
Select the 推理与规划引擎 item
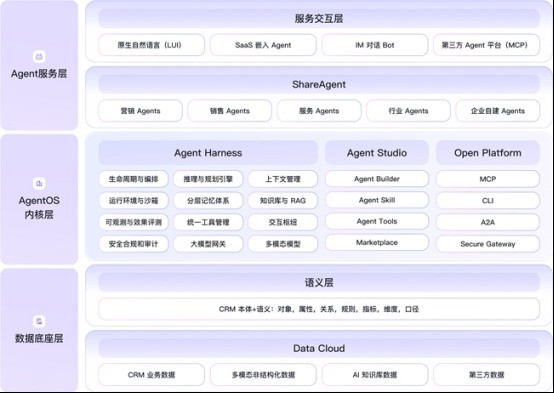[208, 179]
